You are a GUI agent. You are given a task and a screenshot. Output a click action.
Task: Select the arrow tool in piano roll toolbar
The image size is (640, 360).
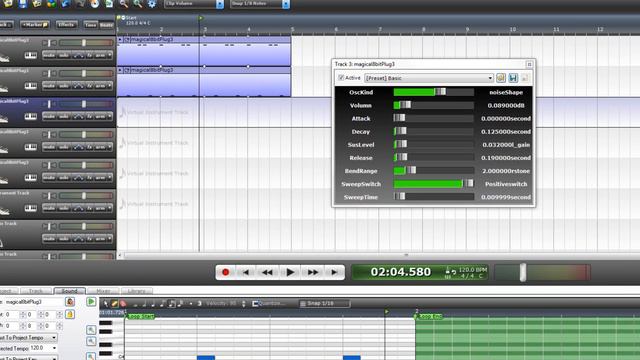106,303
